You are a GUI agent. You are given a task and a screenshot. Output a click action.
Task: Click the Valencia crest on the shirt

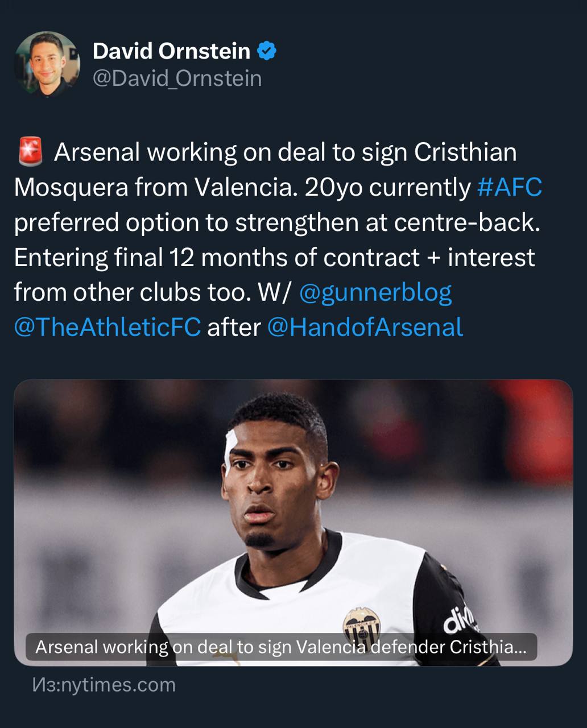(x=362, y=623)
